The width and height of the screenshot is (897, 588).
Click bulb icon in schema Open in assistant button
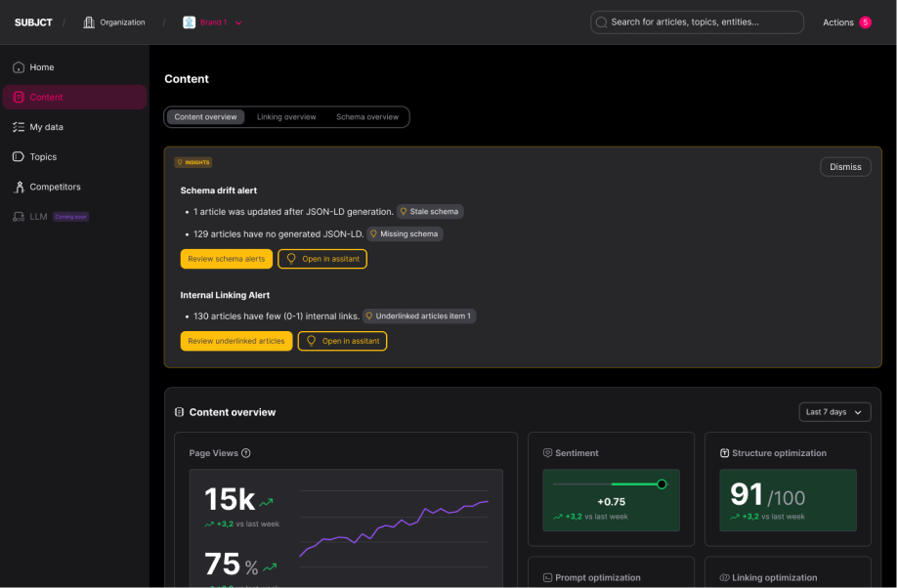click(291, 259)
